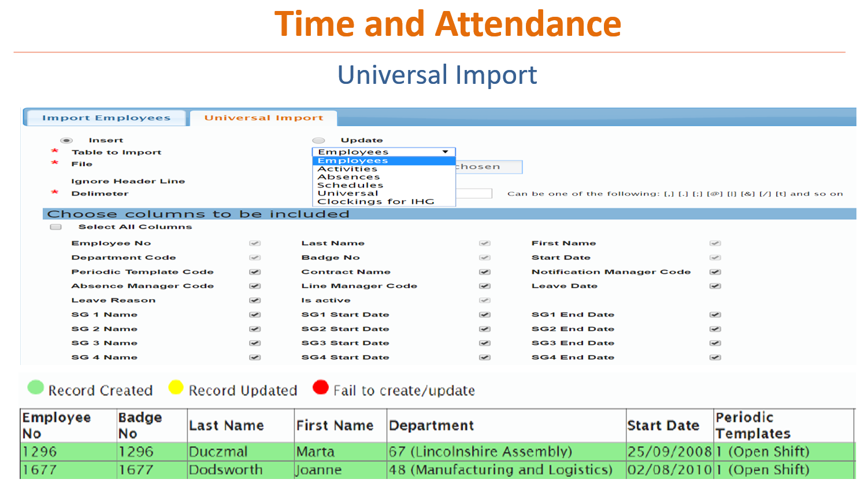Deselect the Absence Manager Code column
This screenshot has height=494, width=868.
point(254,285)
